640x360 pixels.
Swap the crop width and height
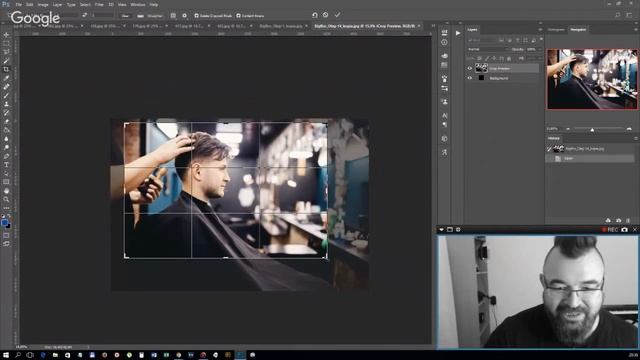[x=84, y=16]
